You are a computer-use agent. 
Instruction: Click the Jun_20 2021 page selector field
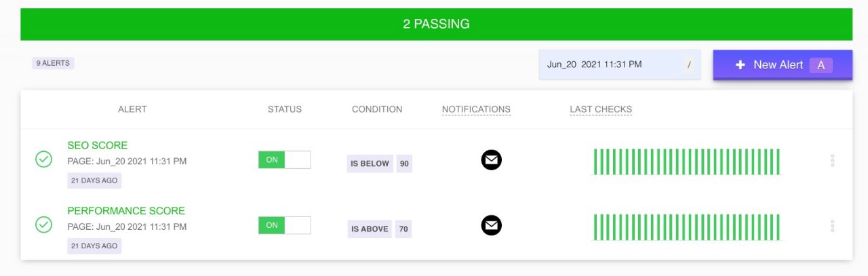point(620,64)
